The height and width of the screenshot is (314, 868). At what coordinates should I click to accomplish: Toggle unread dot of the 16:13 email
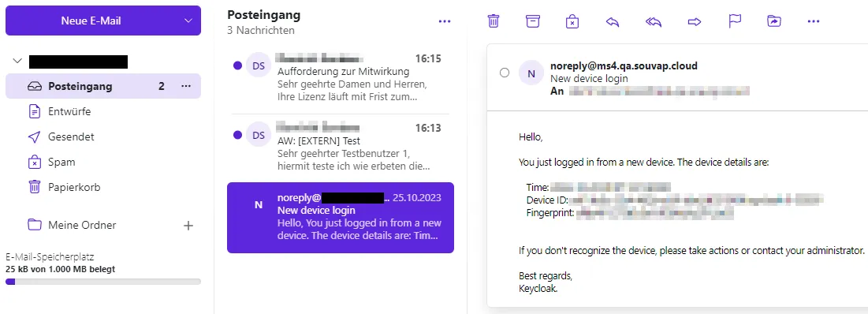click(237, 135)
